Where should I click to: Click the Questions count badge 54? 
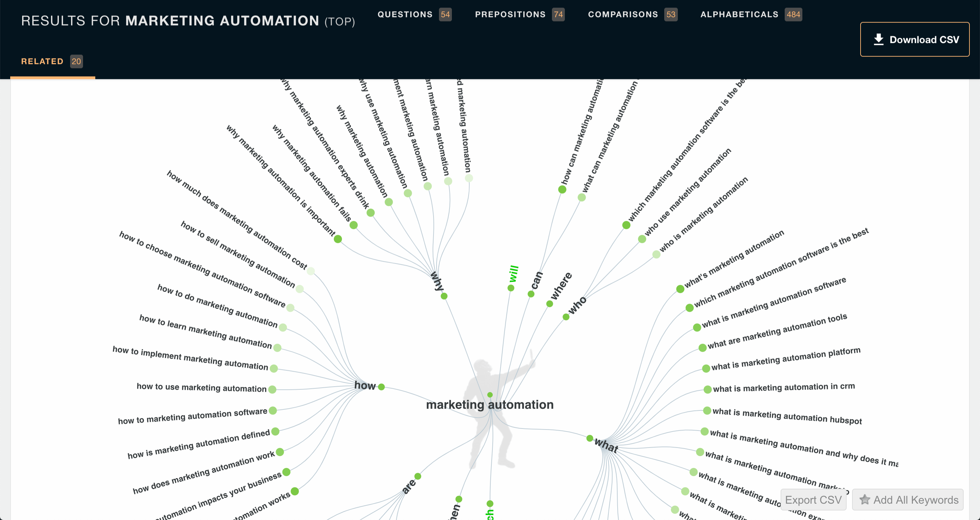tap(445, 14)
